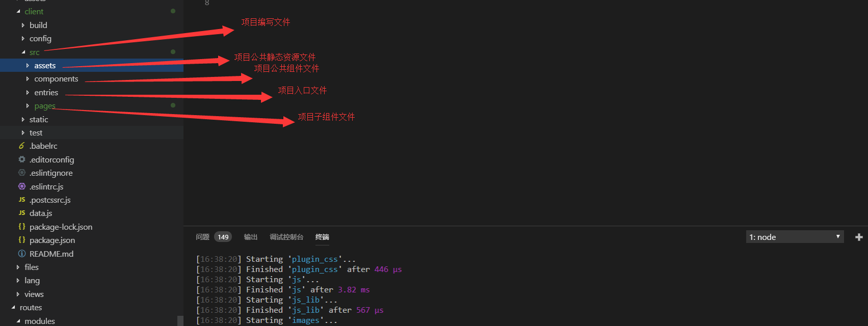Expand the entries folder arrow
This screenshot has width=868, height=326.
pos(28,92)
